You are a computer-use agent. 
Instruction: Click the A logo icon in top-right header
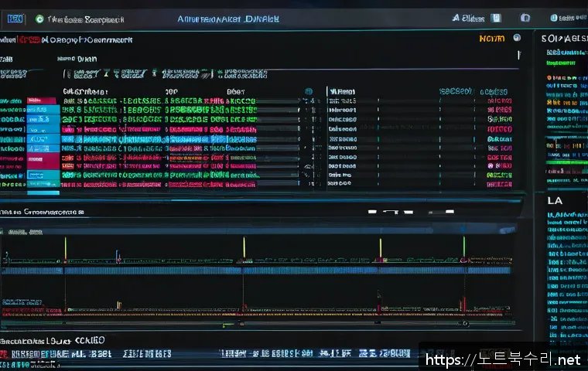point(456,18)
